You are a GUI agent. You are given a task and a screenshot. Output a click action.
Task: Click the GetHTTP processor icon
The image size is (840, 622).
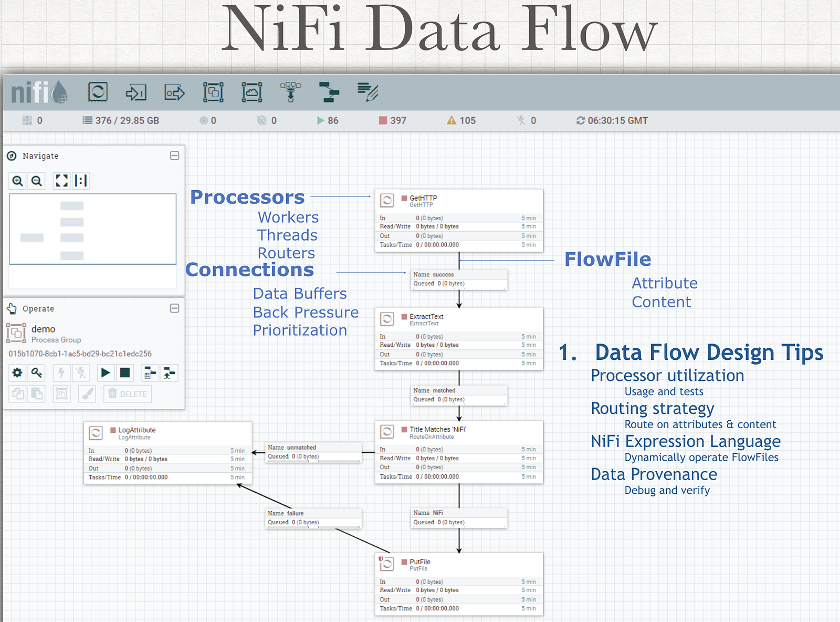point(387,200)
